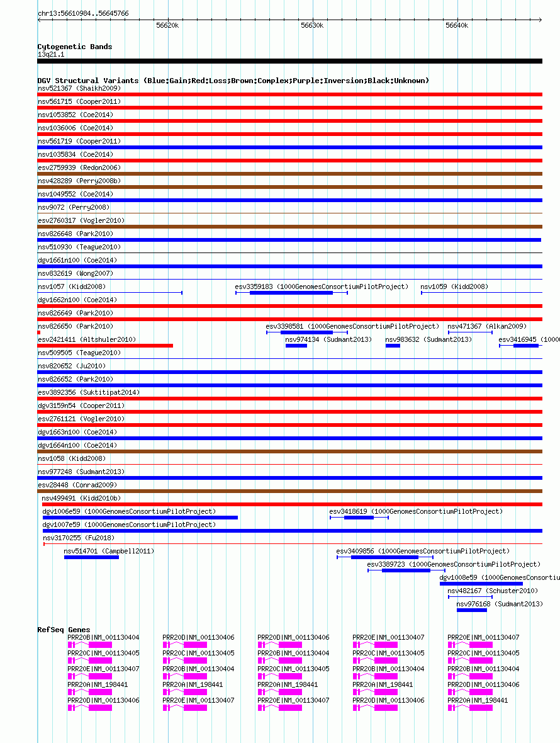Click the 56630k ruler tick label
The height and width of the screenshot is (743, 560).
(312, 26)
